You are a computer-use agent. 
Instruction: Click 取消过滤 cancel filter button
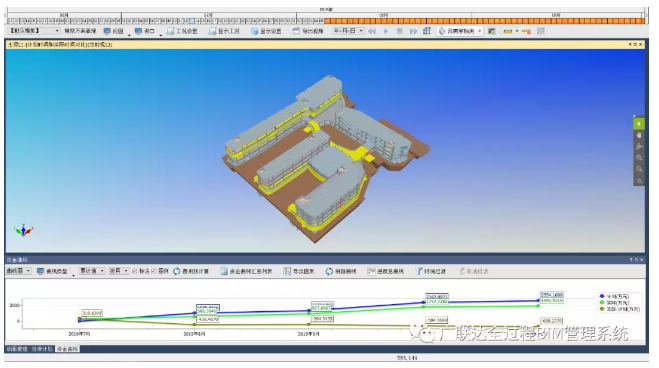point(473,271)
